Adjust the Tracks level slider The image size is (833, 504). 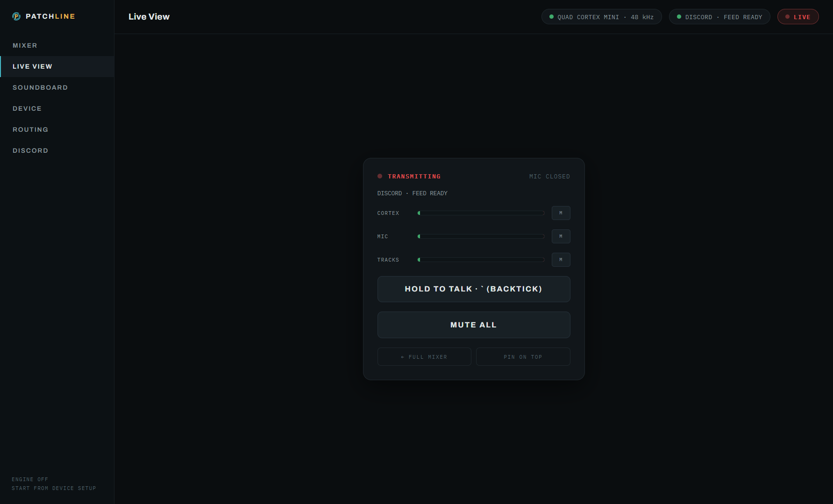[x=481, y=260]
